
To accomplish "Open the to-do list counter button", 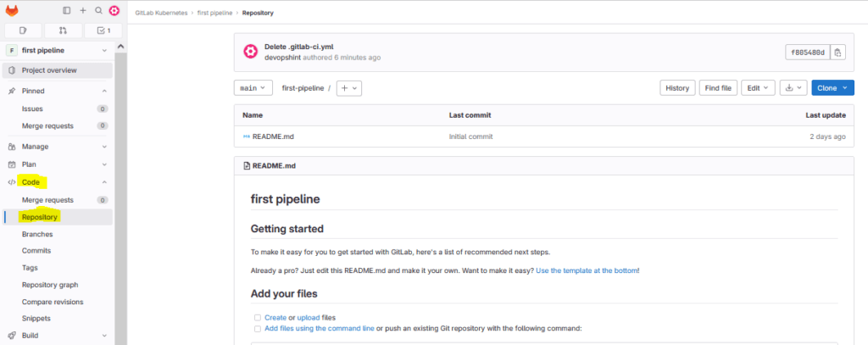I will pos(103,31).
